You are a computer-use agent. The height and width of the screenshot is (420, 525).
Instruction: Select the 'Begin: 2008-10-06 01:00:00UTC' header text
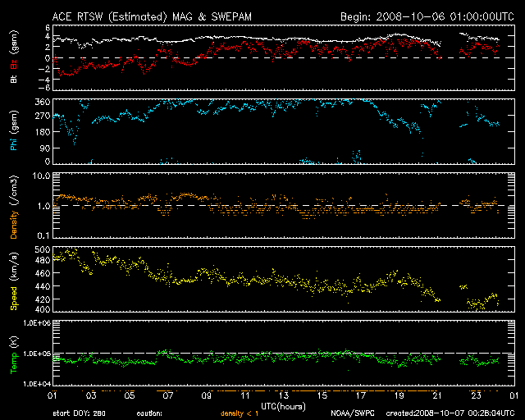pos(427,16)
